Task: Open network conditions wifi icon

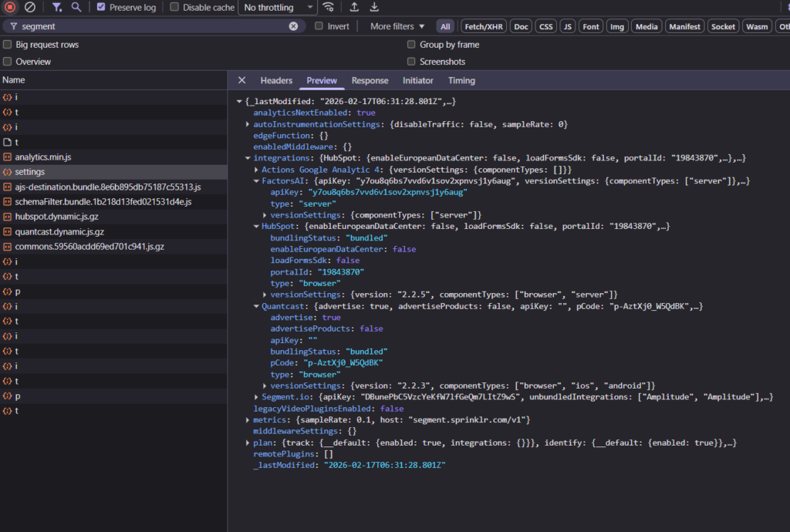Action: click(x=329, y=7)
